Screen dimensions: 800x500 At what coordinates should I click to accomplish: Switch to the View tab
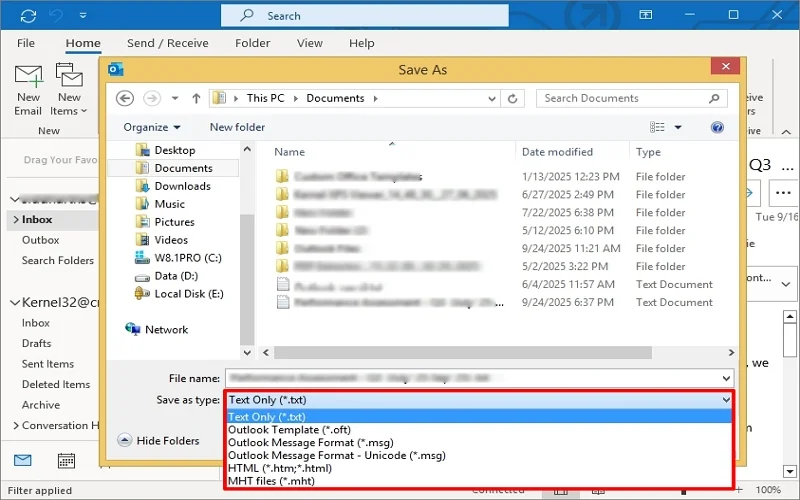click(310, 43)
